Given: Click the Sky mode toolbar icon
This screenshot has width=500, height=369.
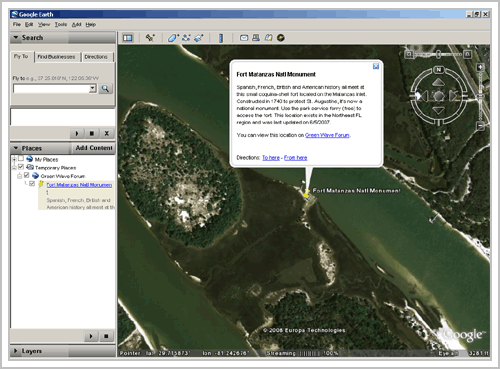Looking at the screenshot, I should [x=281, y=38].
